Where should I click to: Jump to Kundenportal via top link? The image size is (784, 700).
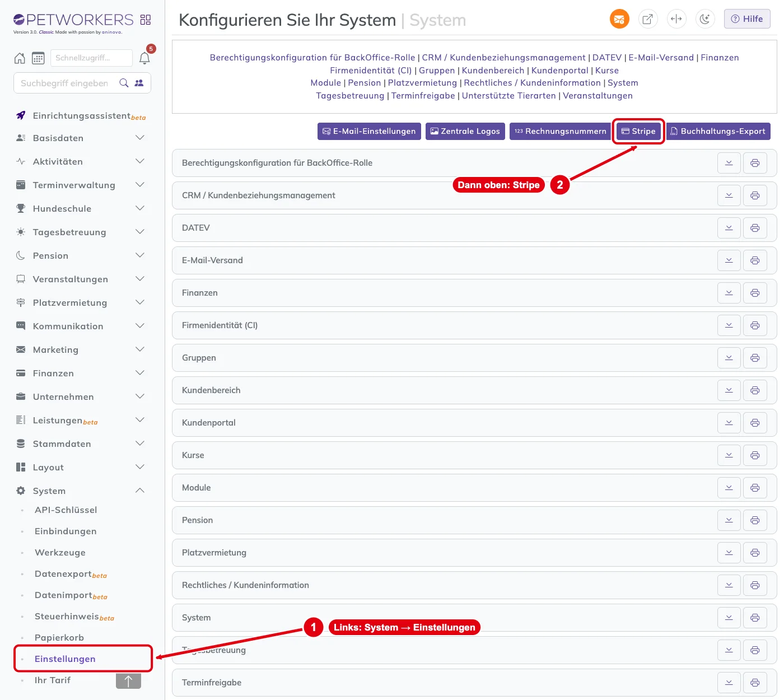tap(560, 71)
